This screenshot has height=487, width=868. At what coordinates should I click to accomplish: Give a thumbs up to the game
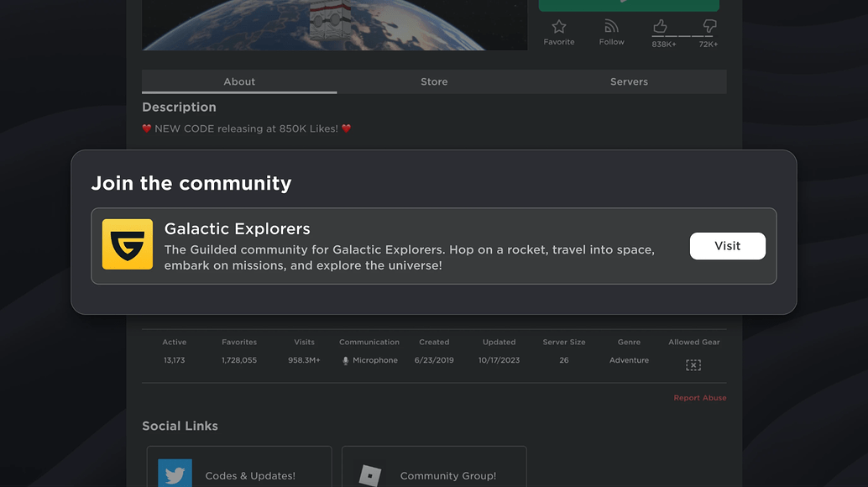660,28
